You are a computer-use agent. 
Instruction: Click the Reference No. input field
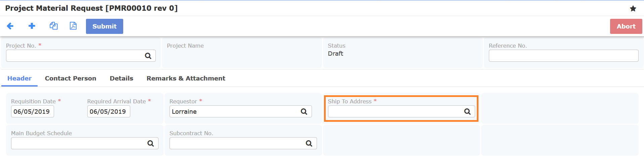point(563,56)
